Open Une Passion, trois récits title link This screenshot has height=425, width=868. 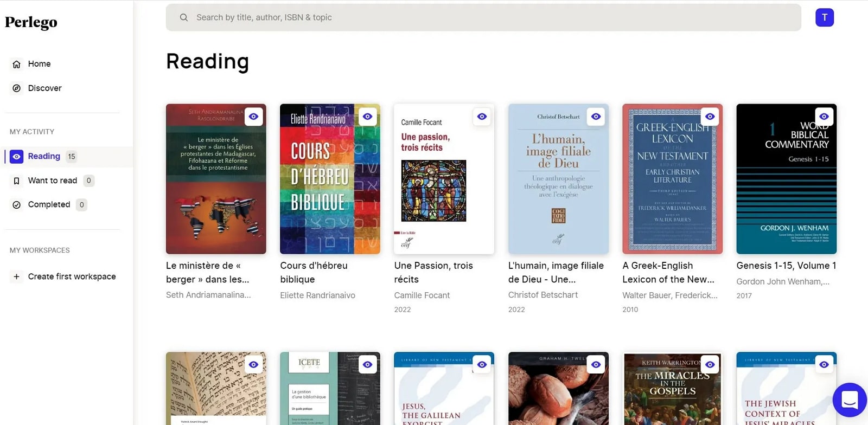433,273
